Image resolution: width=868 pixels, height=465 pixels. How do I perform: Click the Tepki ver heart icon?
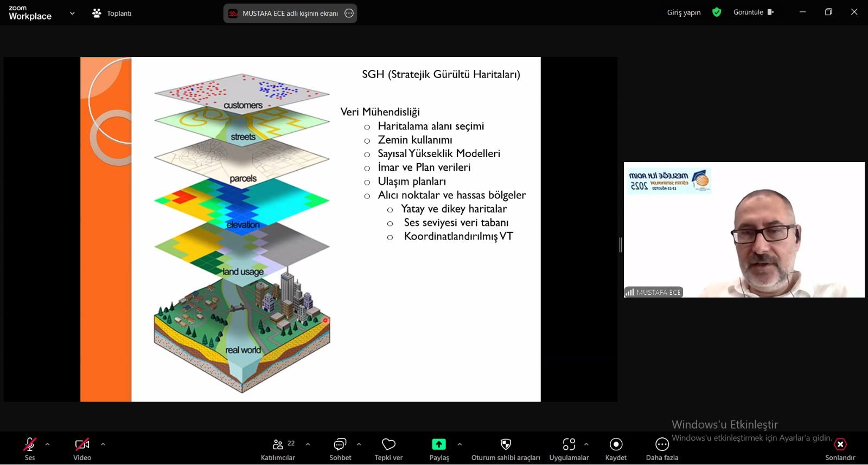click(x=388, y=445)
